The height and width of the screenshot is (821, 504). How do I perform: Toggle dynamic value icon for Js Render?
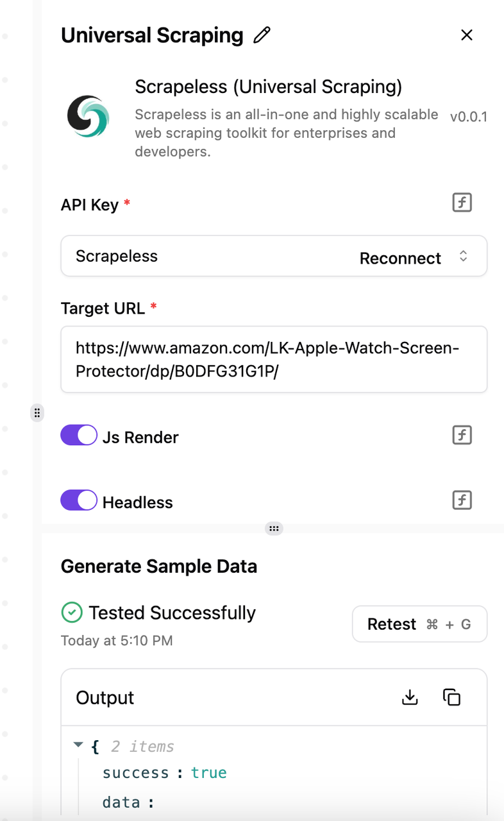coord(462,435)
